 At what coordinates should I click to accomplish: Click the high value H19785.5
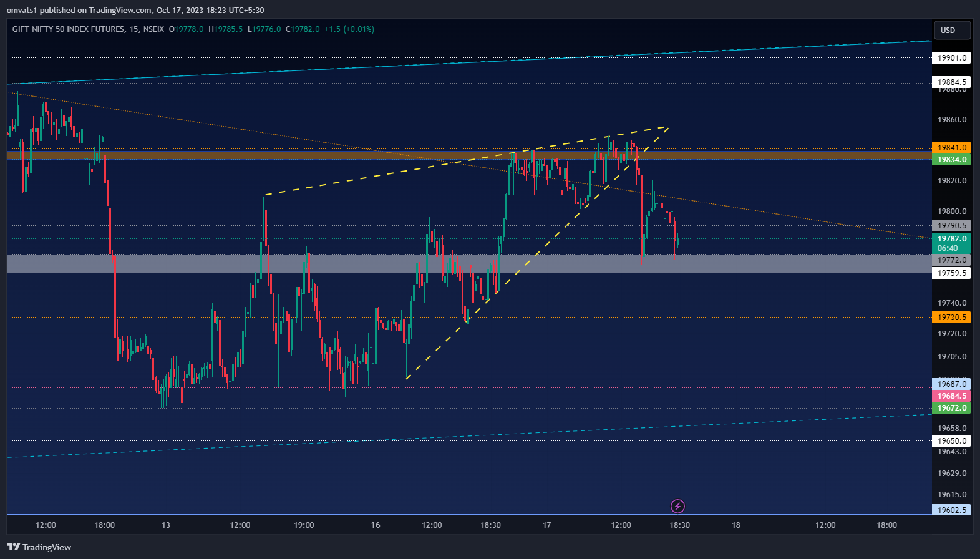click(225, 29)
